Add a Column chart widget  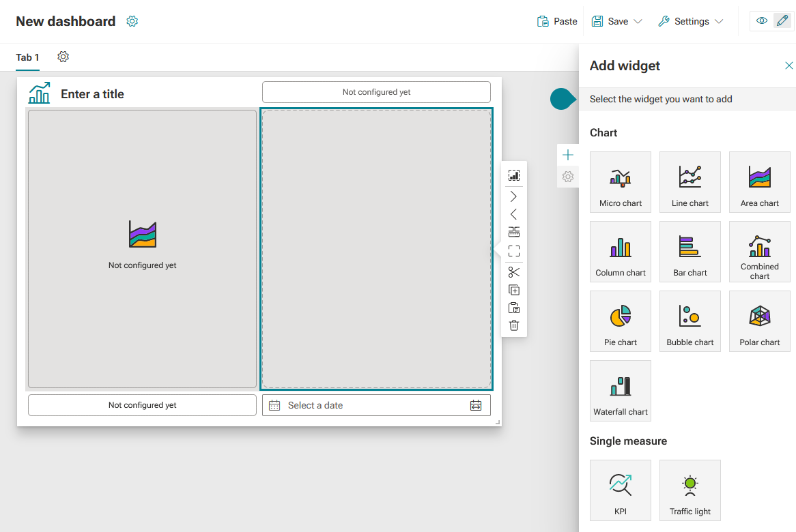[x=621, y=251]
